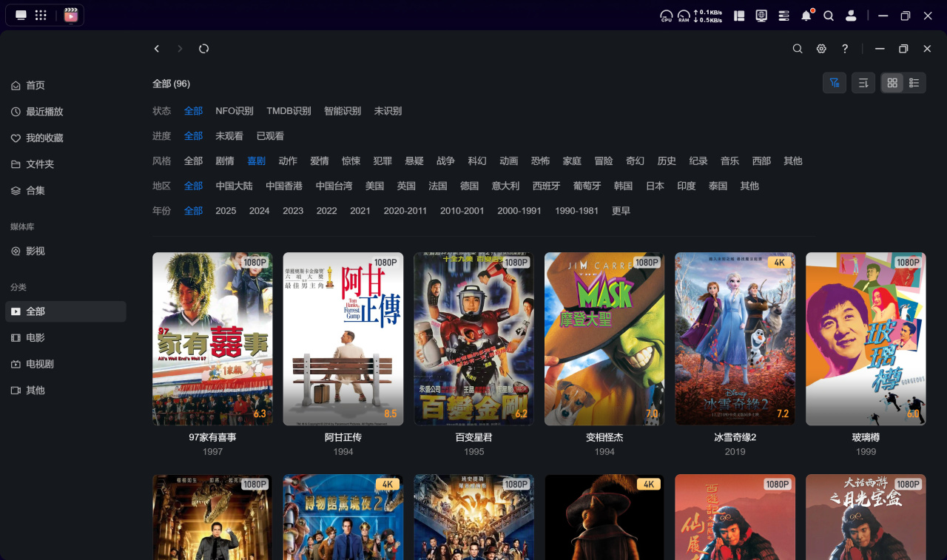The height and width of the screenshot is (560, 947).
Task: Open system search in the top bar
Action: pos(829,16)
